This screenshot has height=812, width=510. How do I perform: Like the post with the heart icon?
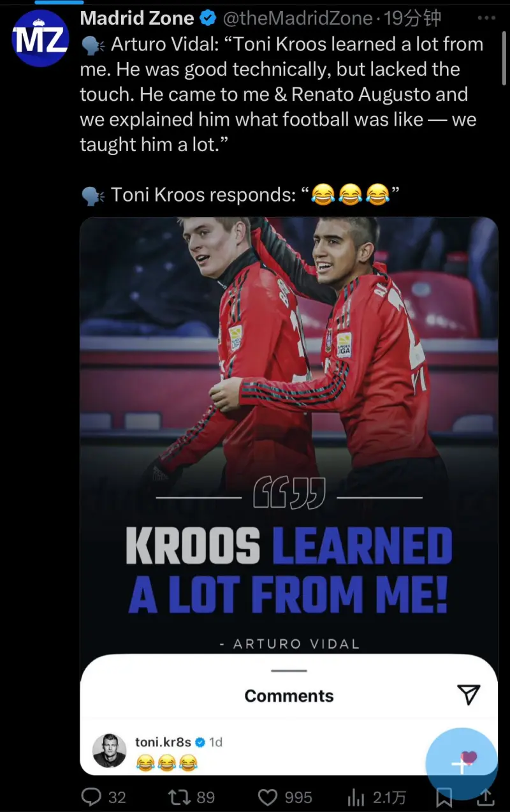click(x=267, y=797)
